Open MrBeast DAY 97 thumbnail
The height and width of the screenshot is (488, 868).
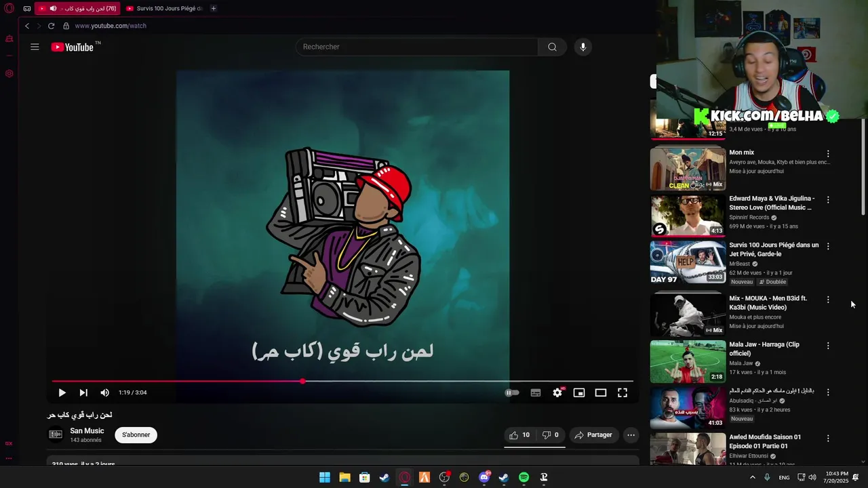pyautogui.click(x=688, y=262)
